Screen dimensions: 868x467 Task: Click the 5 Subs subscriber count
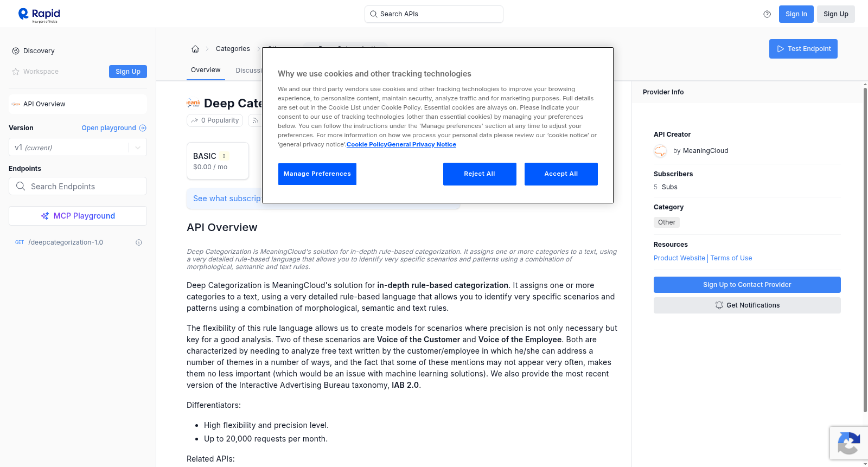point(666,187)
